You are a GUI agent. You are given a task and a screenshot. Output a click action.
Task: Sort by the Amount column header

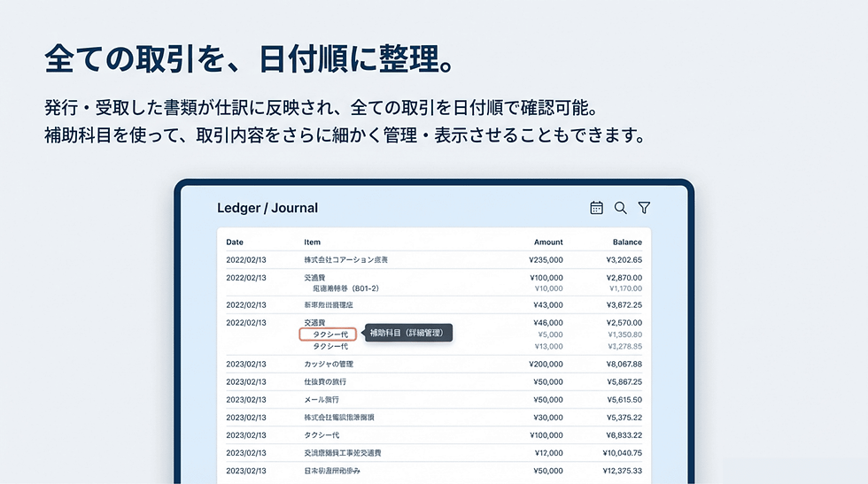[x=548, y=242]
